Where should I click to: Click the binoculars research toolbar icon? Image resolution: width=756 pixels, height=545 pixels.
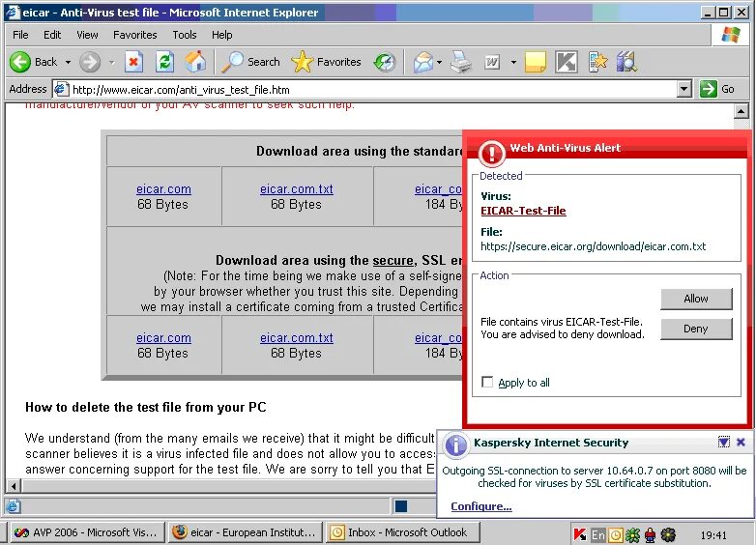[x=626, y=62]
